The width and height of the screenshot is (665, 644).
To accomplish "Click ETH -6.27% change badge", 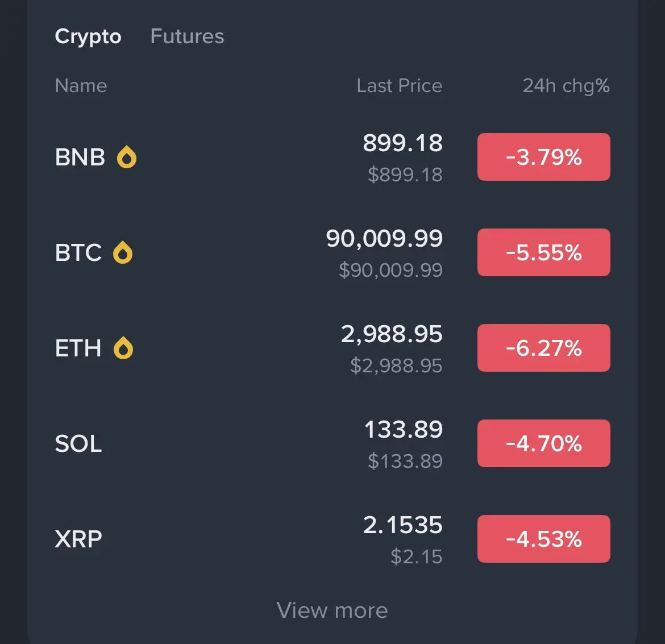I will click(543, 348).
